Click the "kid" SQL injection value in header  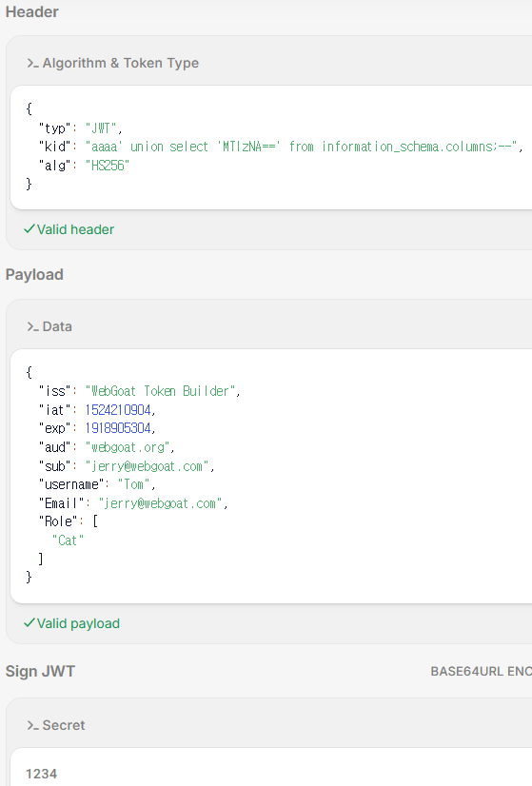301,147
